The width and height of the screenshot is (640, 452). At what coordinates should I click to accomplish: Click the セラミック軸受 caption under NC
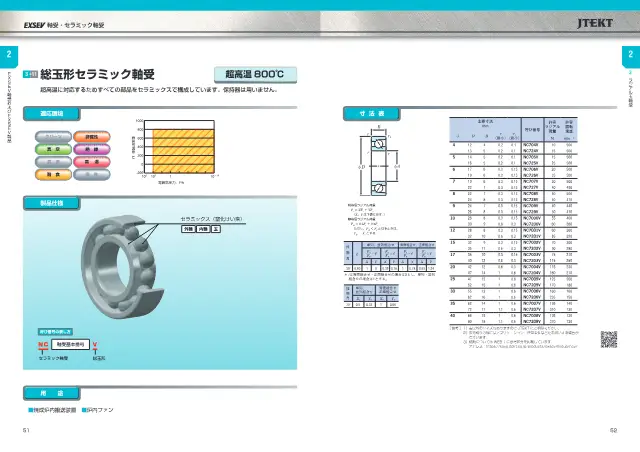pyautogui.click(x=53, y=358)
